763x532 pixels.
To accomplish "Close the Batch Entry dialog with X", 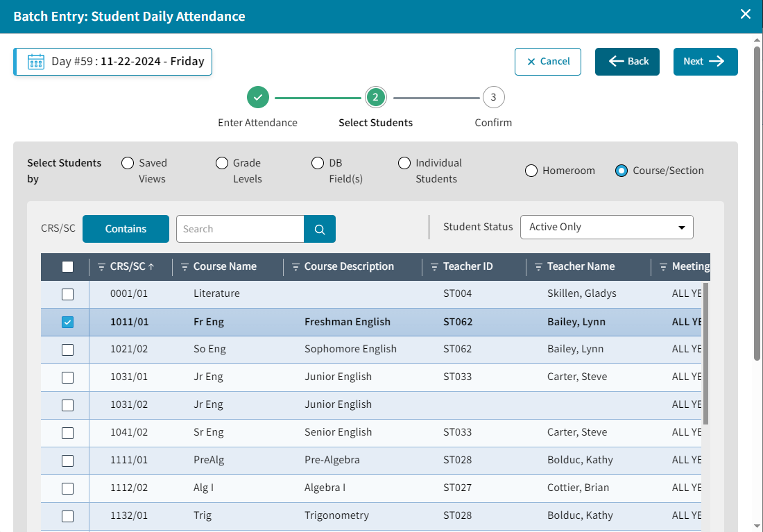I will (746, 14).
